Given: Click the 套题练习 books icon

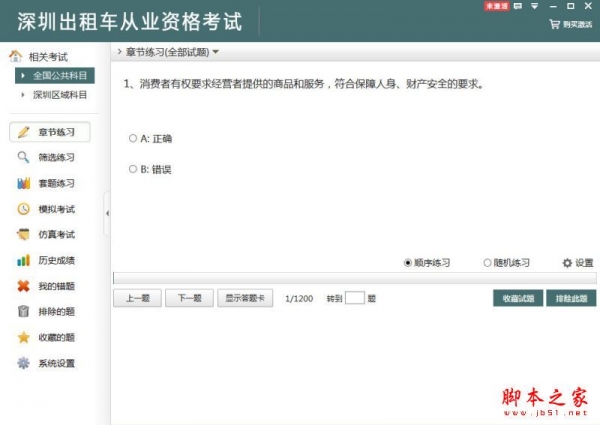Looking at the screenshot, I should [x=23, y=183].
